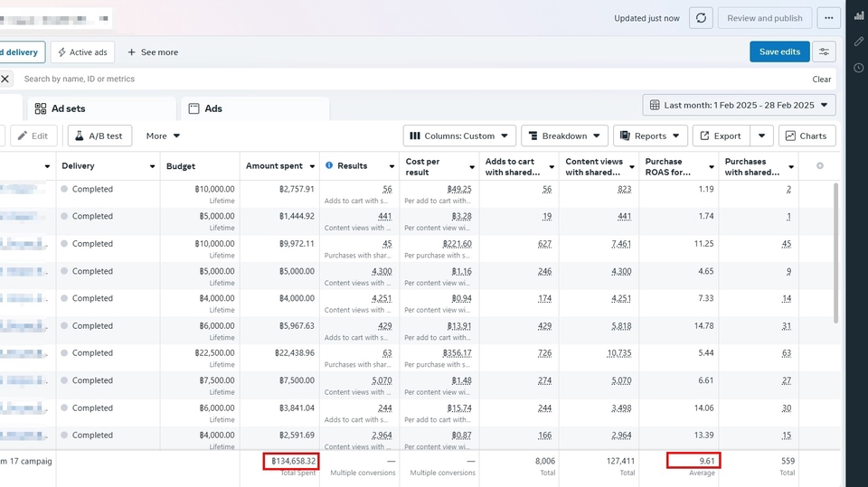Viewport: 868px width, 487px height.
Task: Click total adds to cart 8,006
Action: pos(544,461)
